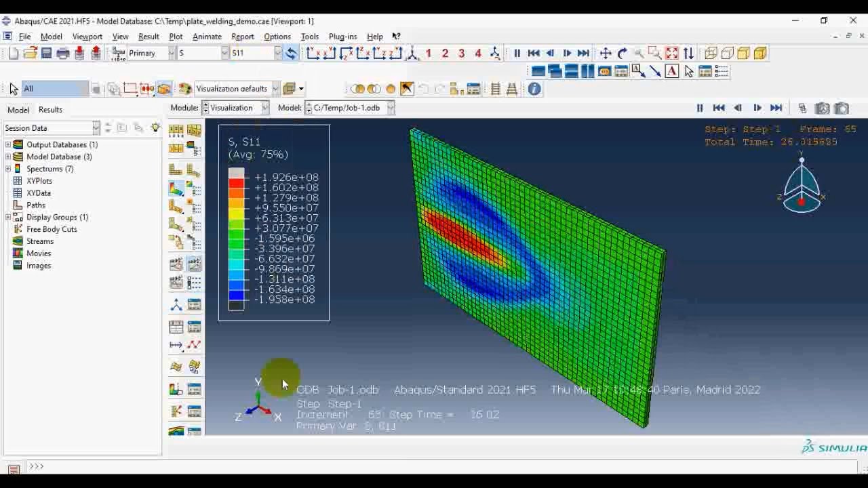Click the Cycle views arrows icon
This screenshot has height=488, width=868.
[689, 53]
